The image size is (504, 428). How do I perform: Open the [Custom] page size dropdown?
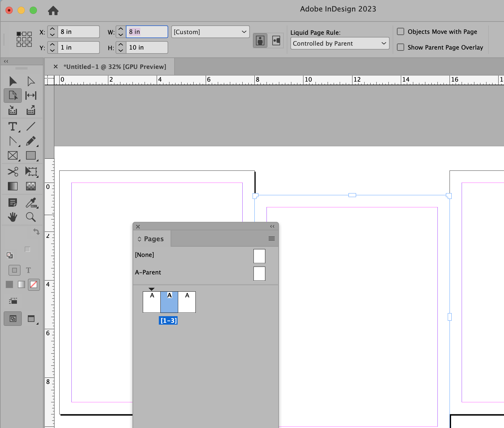click(x=210, y=31)
